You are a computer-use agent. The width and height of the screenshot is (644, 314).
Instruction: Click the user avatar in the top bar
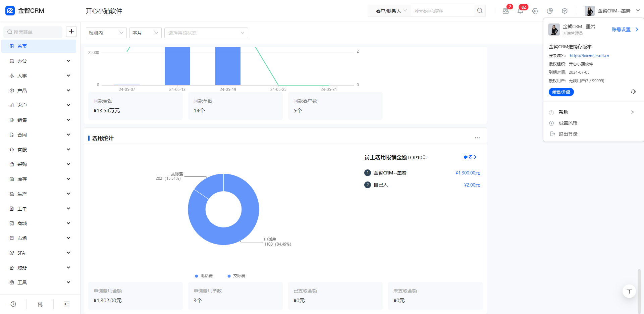tap(589, 11)
